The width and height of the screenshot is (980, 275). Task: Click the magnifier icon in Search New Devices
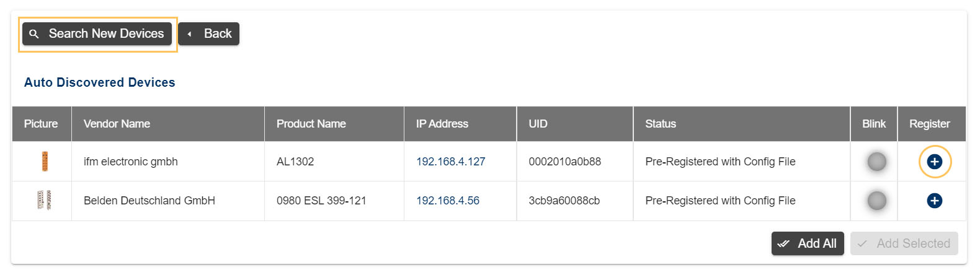[34, 34]
